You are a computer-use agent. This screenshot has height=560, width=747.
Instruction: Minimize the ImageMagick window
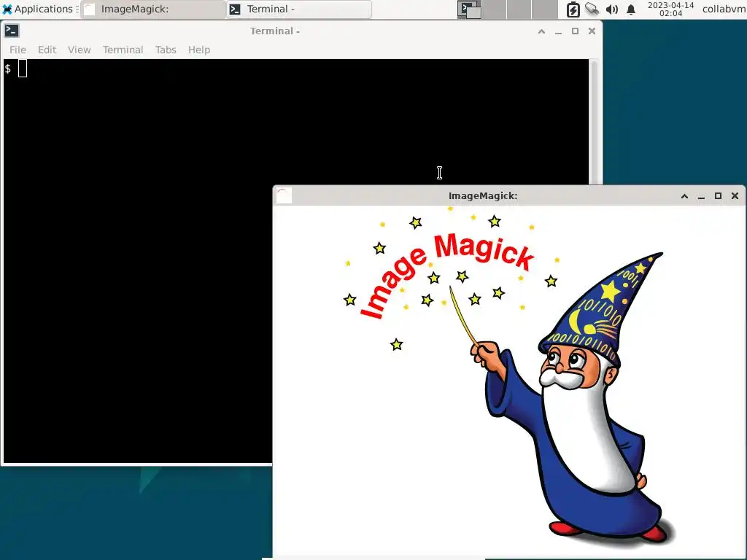(x=701, y=196)
